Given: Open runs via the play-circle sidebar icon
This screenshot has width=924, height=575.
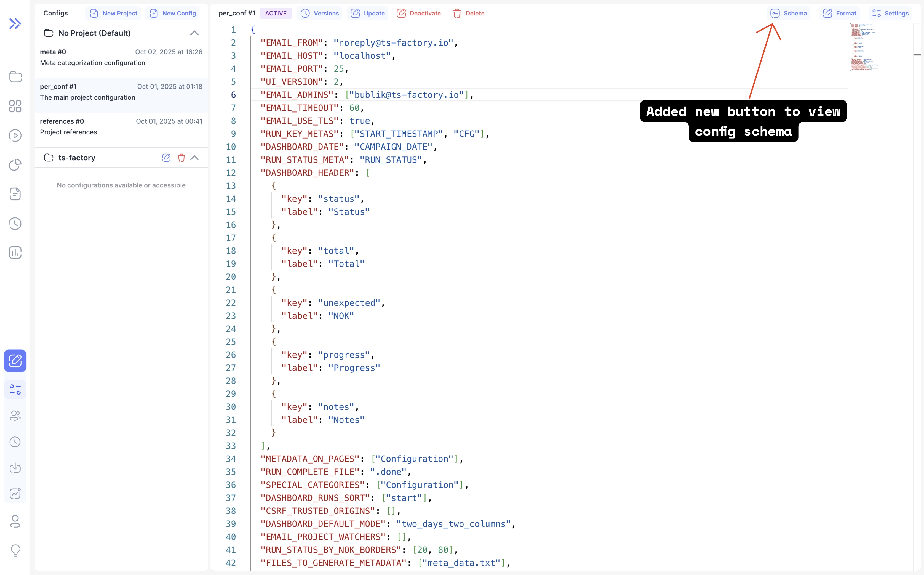Looking at the screenshot, I should [x=15, y=135].
